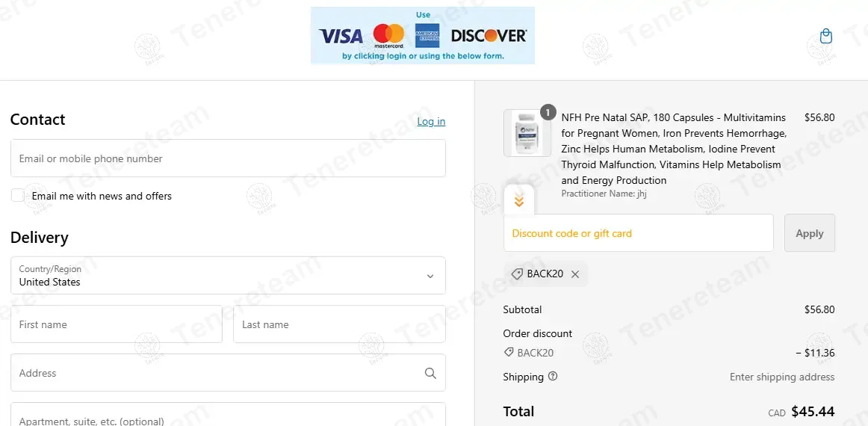
Task: Open the shopping bag cart icon
Action: click(826, 36)
